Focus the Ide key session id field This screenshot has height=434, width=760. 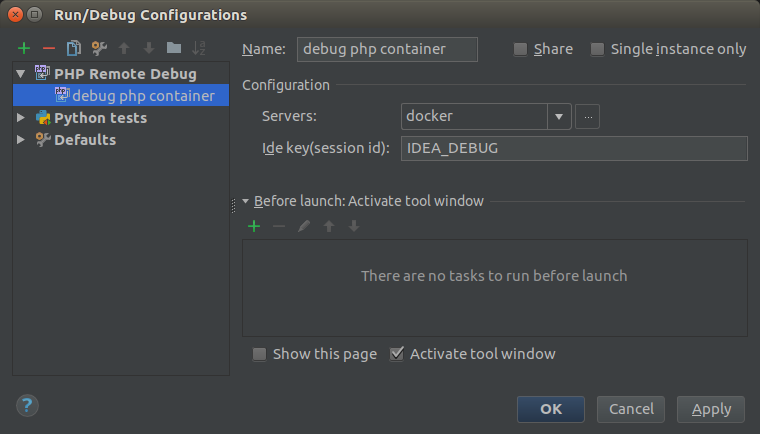point(574,148)
